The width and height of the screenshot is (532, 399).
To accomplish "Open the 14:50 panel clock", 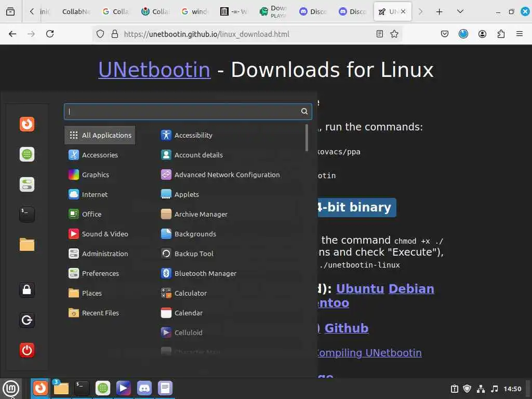I will pyautogui.click(x=512, y=389).
